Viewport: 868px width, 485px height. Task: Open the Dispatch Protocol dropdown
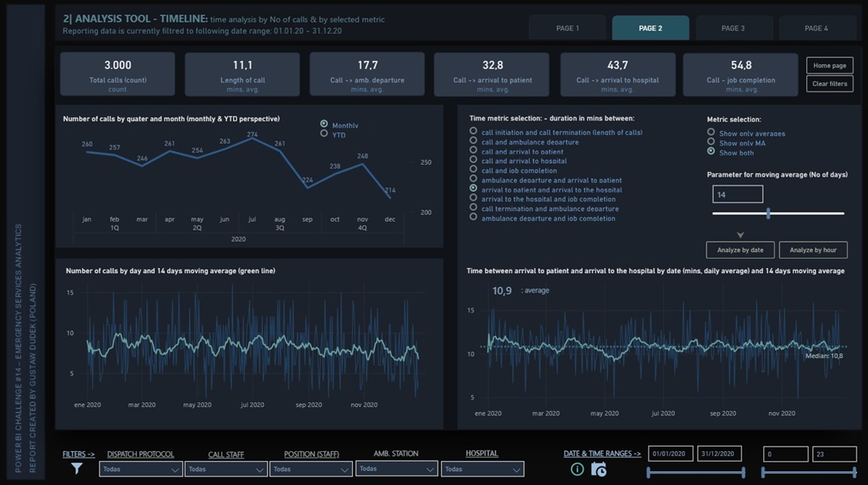pos(141,469)
